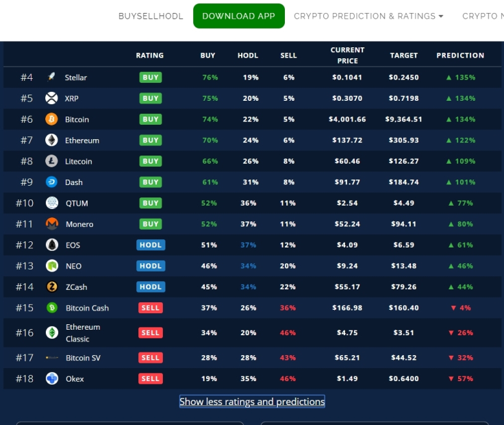
Task: Click the Prediction column header
Action: pos(460,56)
